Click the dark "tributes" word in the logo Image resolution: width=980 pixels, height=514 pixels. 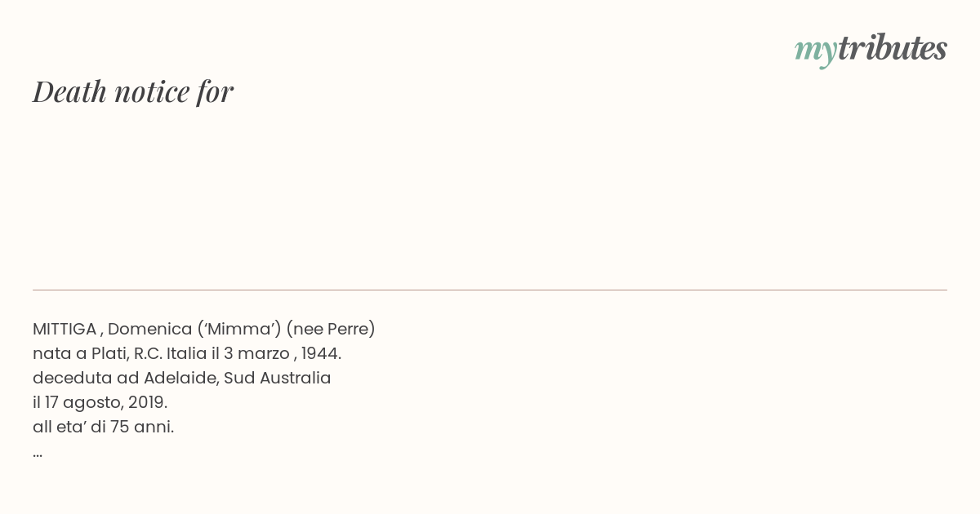click(893, 48)
